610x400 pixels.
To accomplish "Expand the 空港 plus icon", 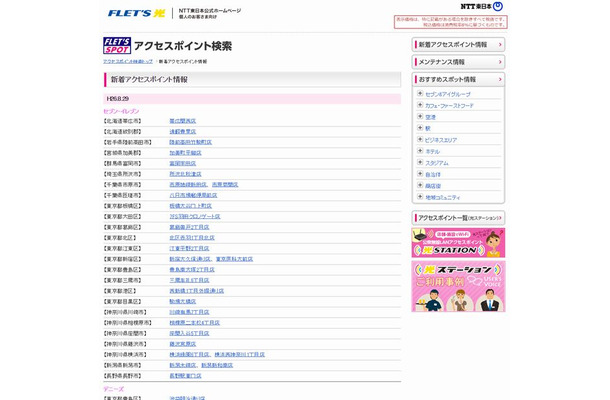I will (420, 116).
